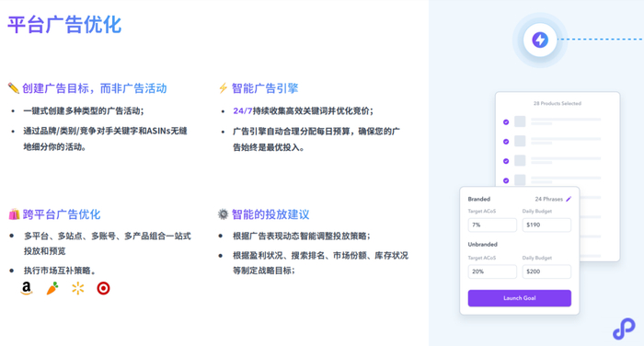Click the 平台广告优化 page title
This screenshot has width=644, height=346.
point(64,25)
